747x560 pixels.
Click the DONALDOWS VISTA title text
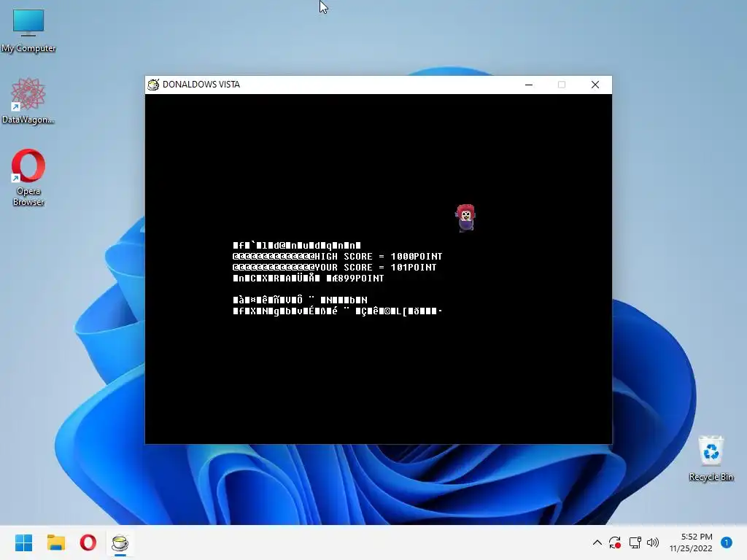click(x=201, y=85)
